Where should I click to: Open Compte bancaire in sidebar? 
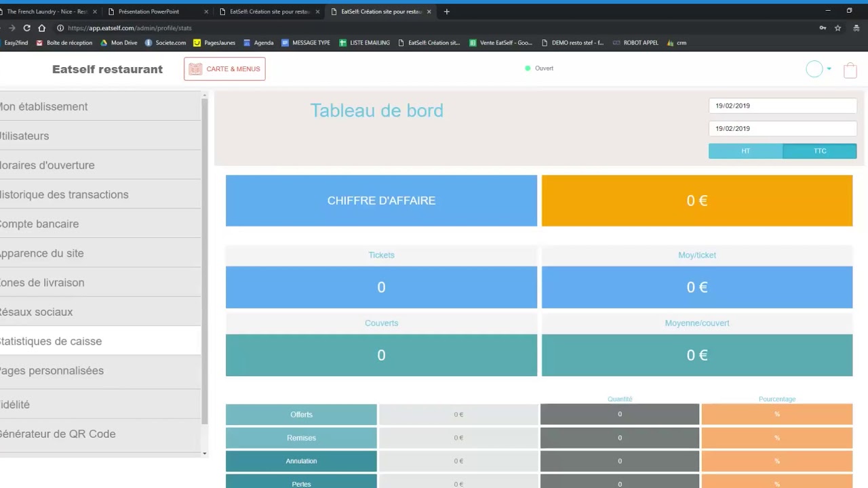(100, 224)
